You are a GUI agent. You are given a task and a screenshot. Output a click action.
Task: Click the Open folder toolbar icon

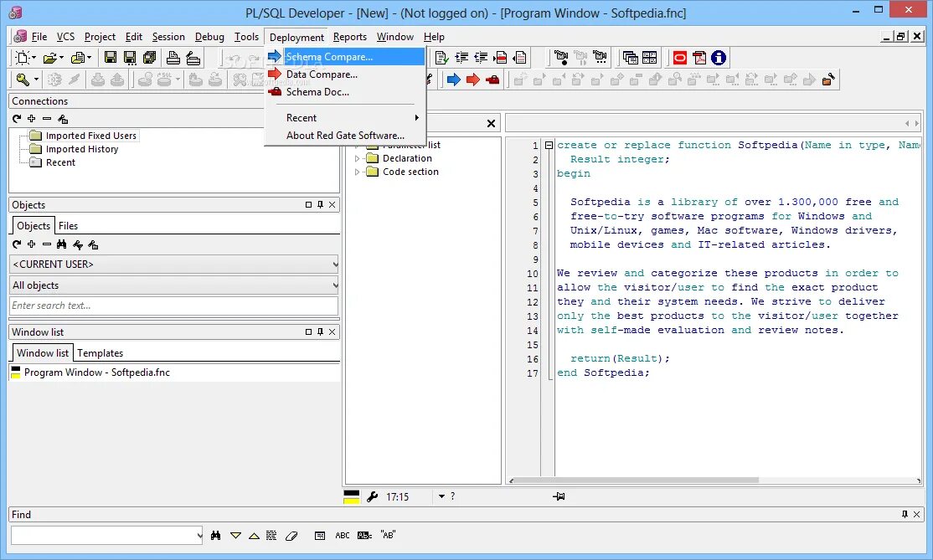(x=50, y=58)
